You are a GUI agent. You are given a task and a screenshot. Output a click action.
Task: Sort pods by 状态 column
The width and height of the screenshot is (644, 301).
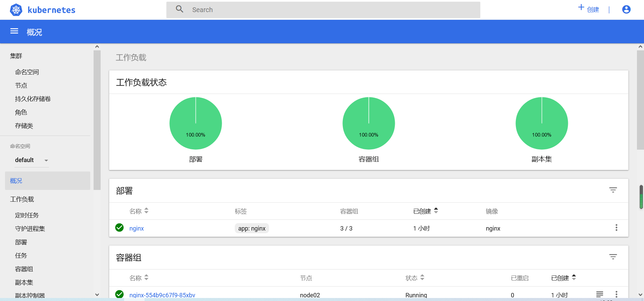point(415,278)
